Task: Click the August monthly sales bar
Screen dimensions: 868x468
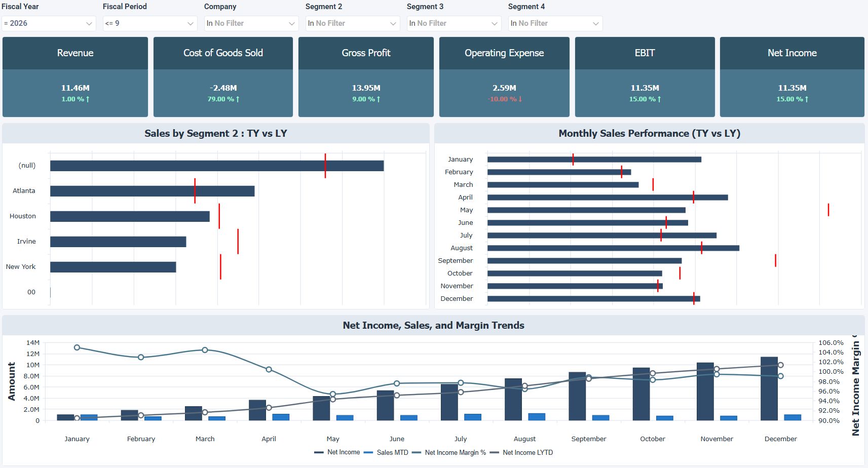Action: (613, 248)
